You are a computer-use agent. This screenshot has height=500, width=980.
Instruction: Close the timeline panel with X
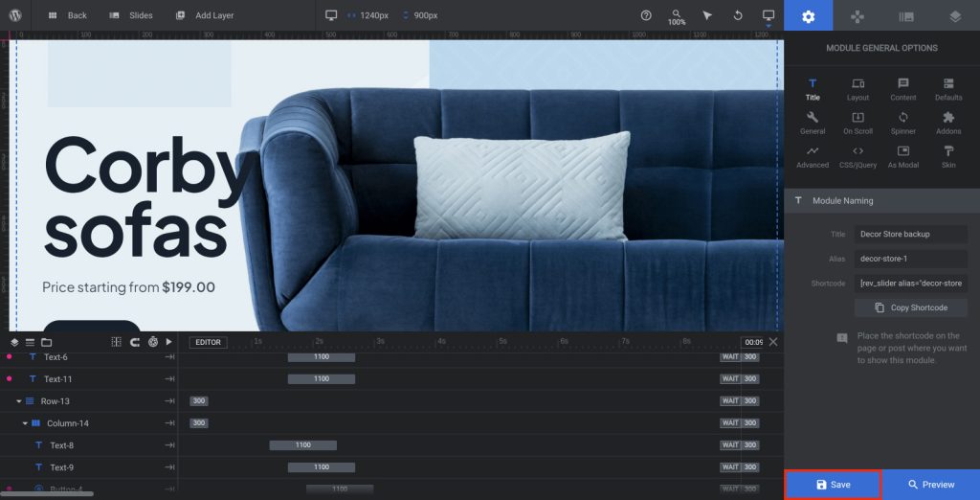[773, 342]
